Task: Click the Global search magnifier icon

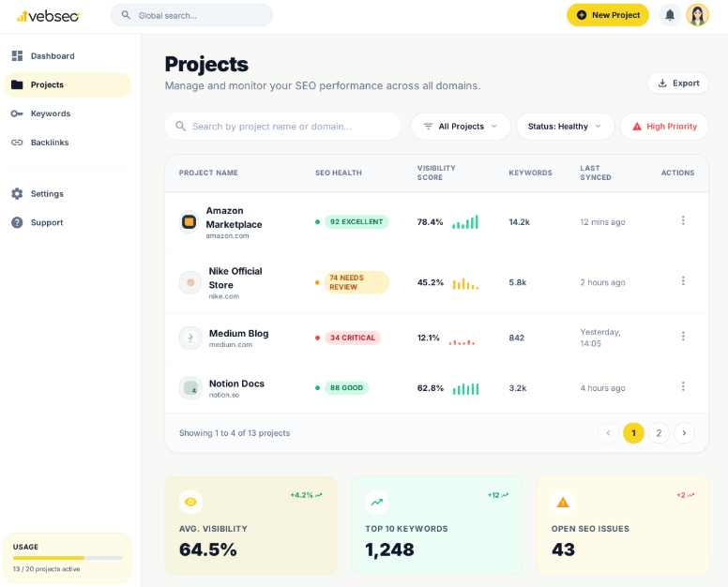Action: point(126,15)
